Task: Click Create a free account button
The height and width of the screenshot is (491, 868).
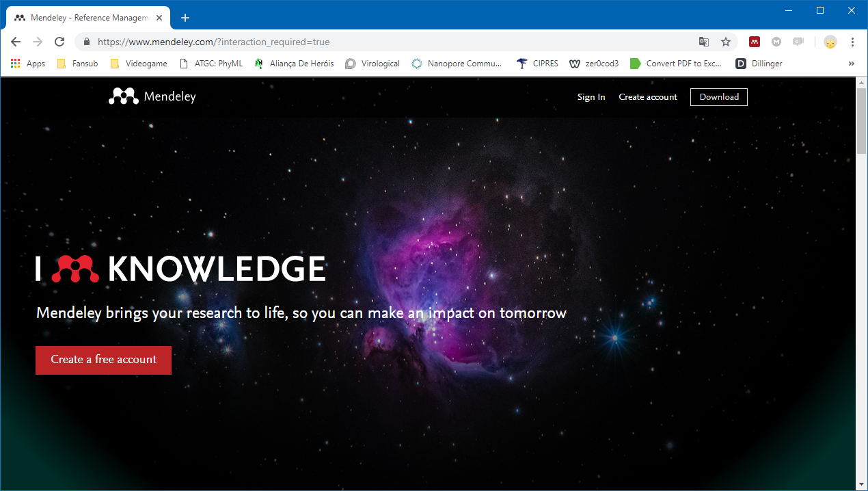Action: point(103,360)
